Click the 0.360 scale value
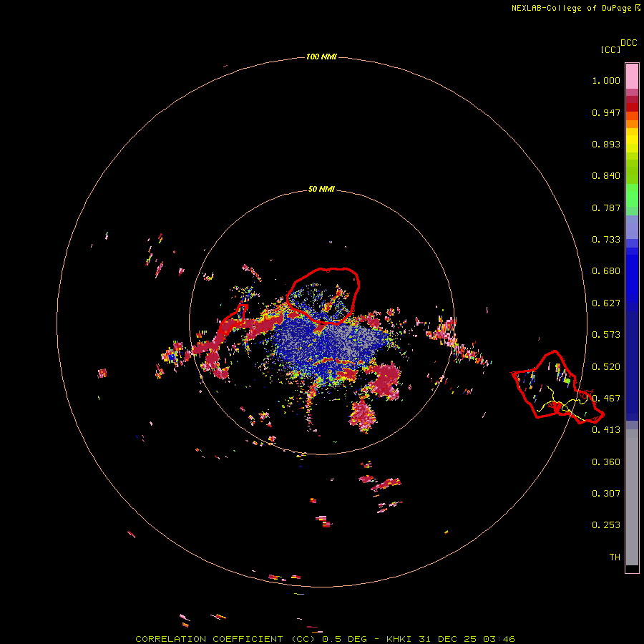This screenshot has width=644, height=644. (606, 462)
